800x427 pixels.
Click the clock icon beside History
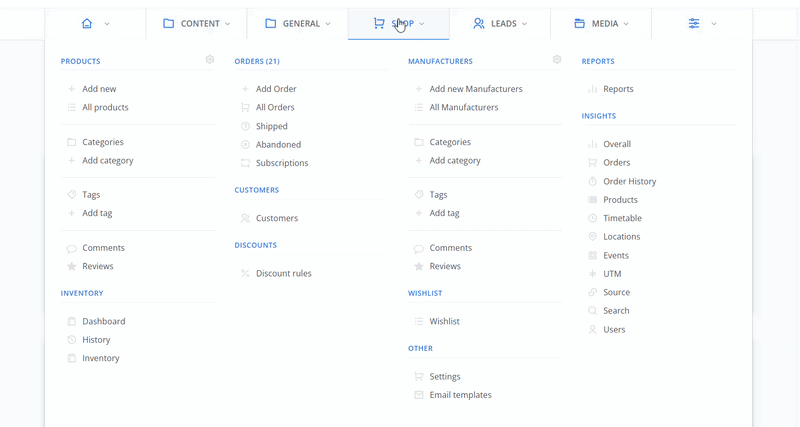pyautogui.click(x=72, y=340)
